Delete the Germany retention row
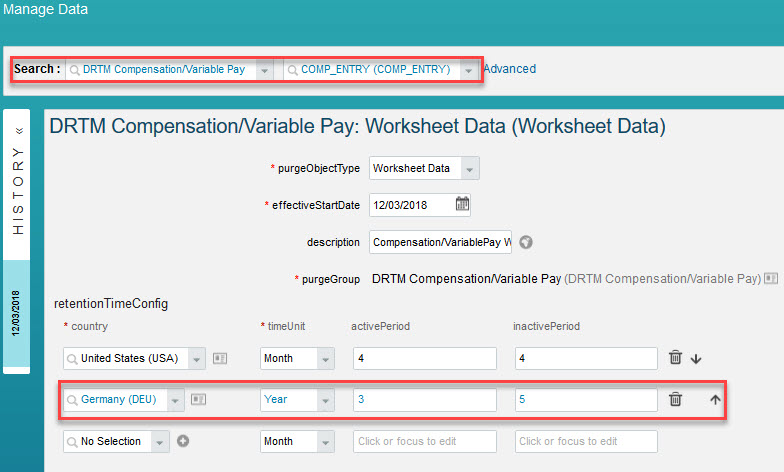The image size is (784, 472). 676,399
